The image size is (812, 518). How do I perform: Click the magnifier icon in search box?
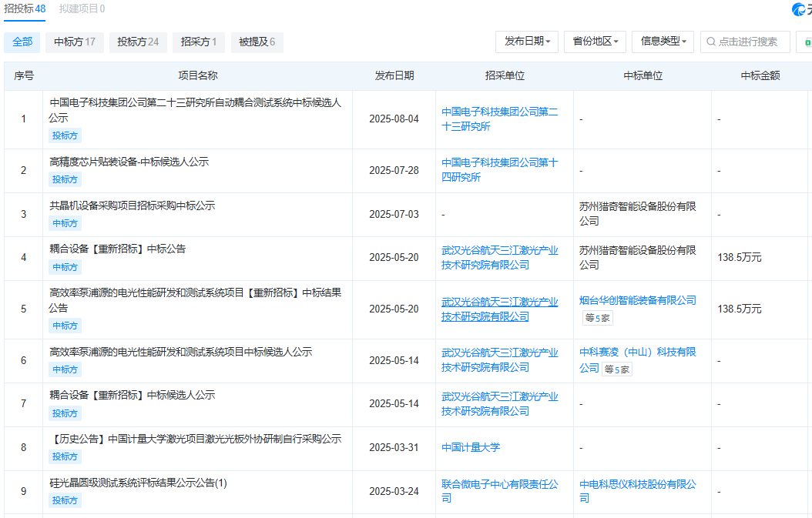point(710,42)
